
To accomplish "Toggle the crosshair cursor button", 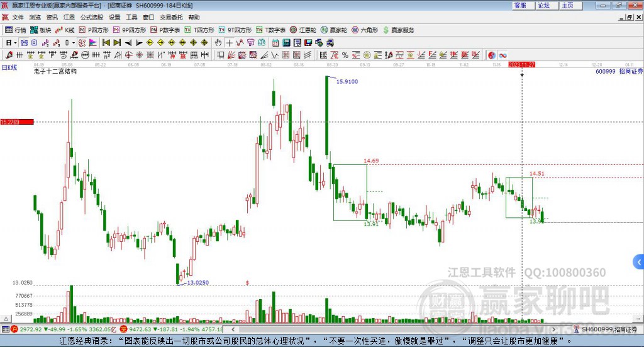I will (x=229, y=43).
